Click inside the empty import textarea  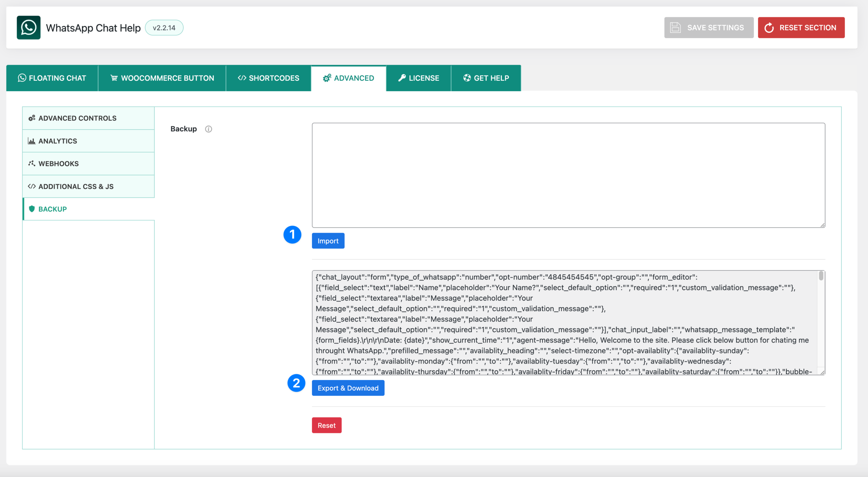click(x=568, y=175)
